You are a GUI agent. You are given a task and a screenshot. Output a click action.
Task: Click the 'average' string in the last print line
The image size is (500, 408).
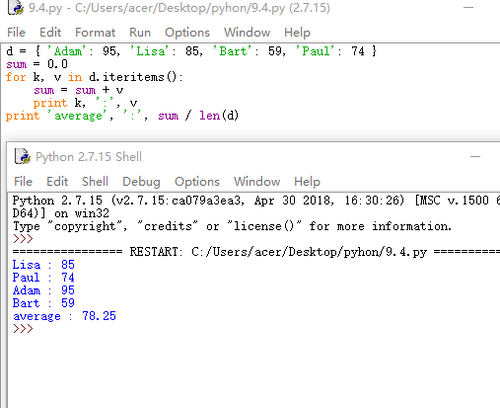coord(78,116)
